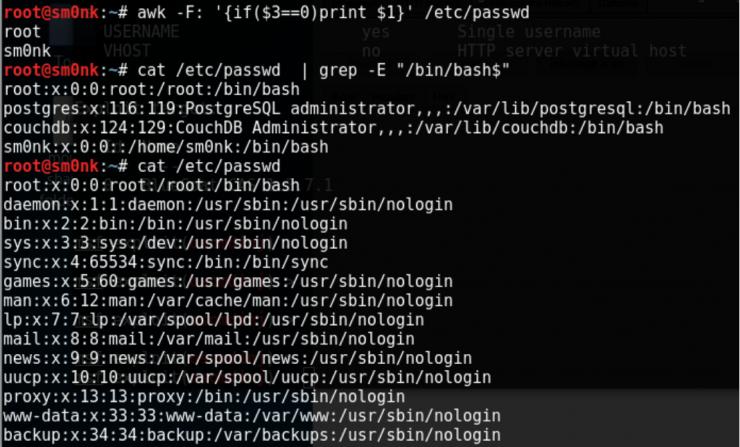The width and height of the screenshot is (740, 447).
Task: Click the 'root' output line below awk command
Action: (22, 31)
